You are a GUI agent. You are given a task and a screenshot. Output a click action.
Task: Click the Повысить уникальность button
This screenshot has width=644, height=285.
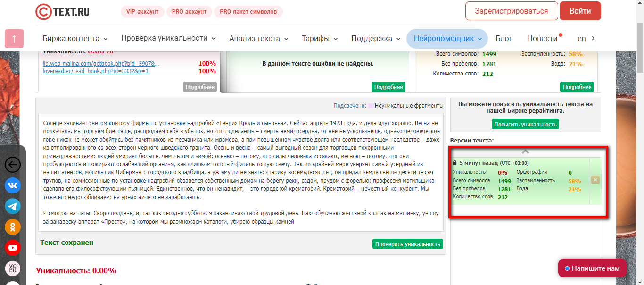[x=526, y=124]
